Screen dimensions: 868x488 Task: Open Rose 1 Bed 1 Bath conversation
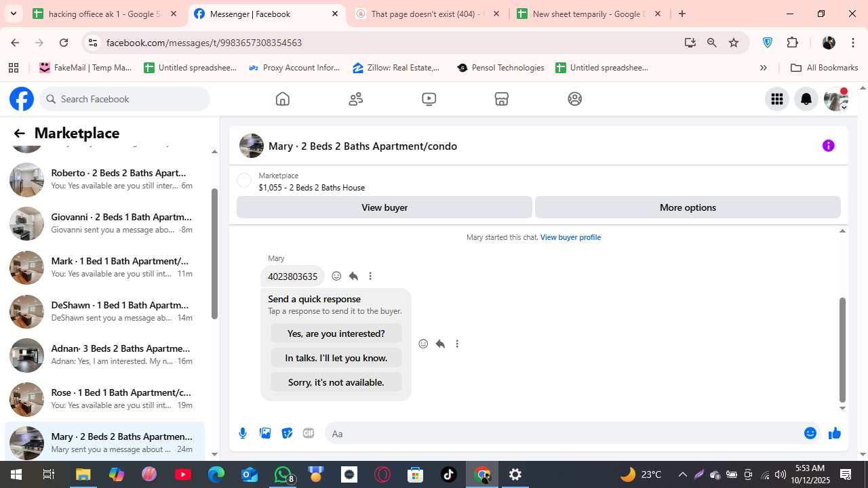click(x=104, y=399)
